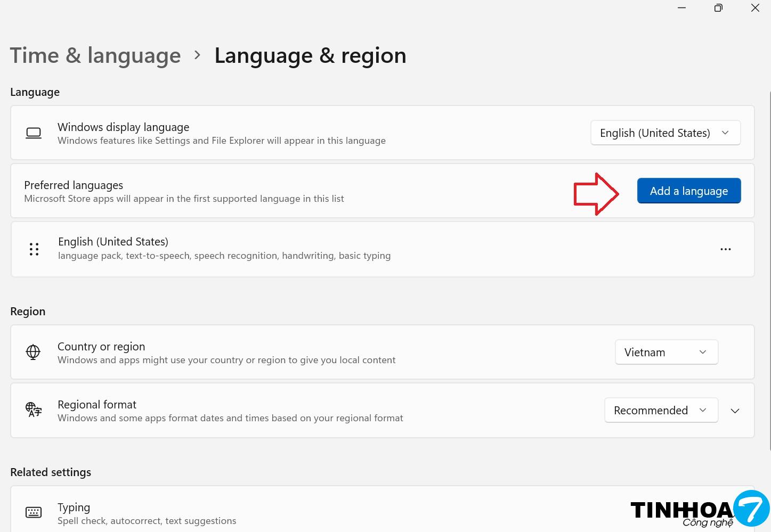Expand the Regional format section
This screenshot has height=532, width=771.
click(735, 411)
